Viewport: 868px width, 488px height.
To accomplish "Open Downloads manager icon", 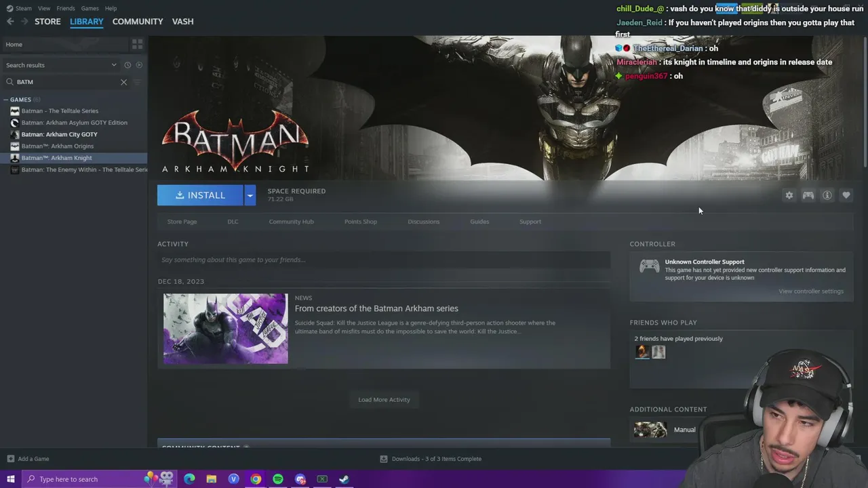I will [384, 459].
